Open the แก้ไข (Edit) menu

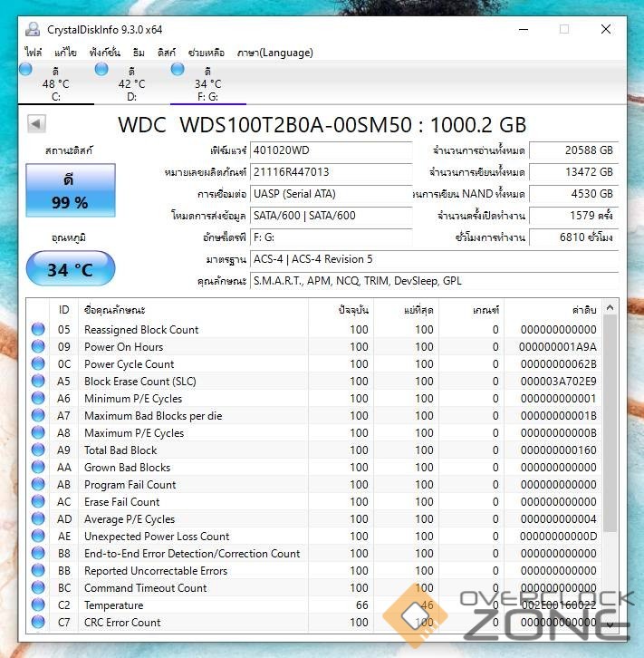(x=65, y=53)
